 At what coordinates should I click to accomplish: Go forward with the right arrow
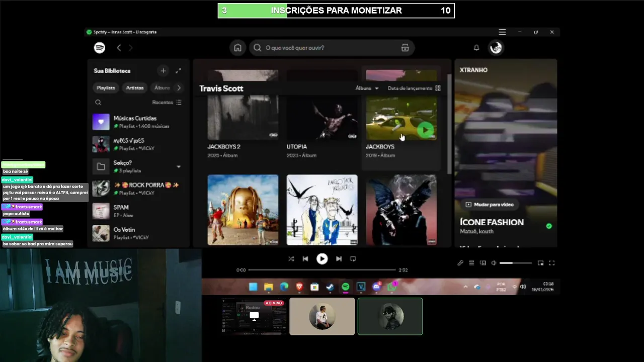pos(131,48)
